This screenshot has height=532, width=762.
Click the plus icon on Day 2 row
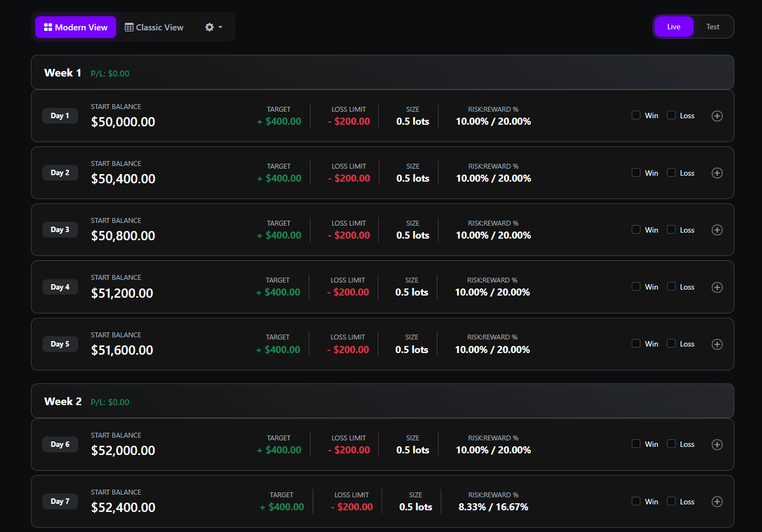[x=717, y=172]
